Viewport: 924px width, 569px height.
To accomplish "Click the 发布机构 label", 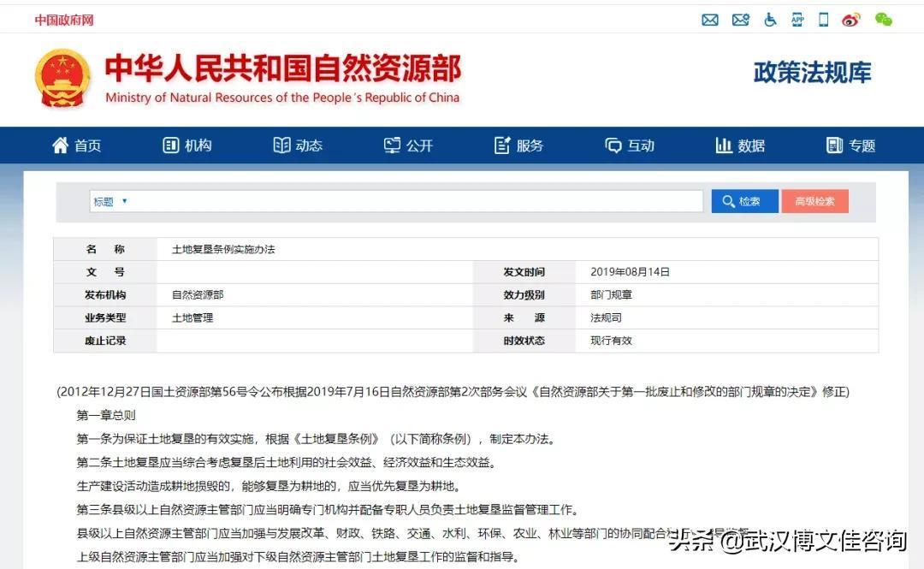I will 105,295.
